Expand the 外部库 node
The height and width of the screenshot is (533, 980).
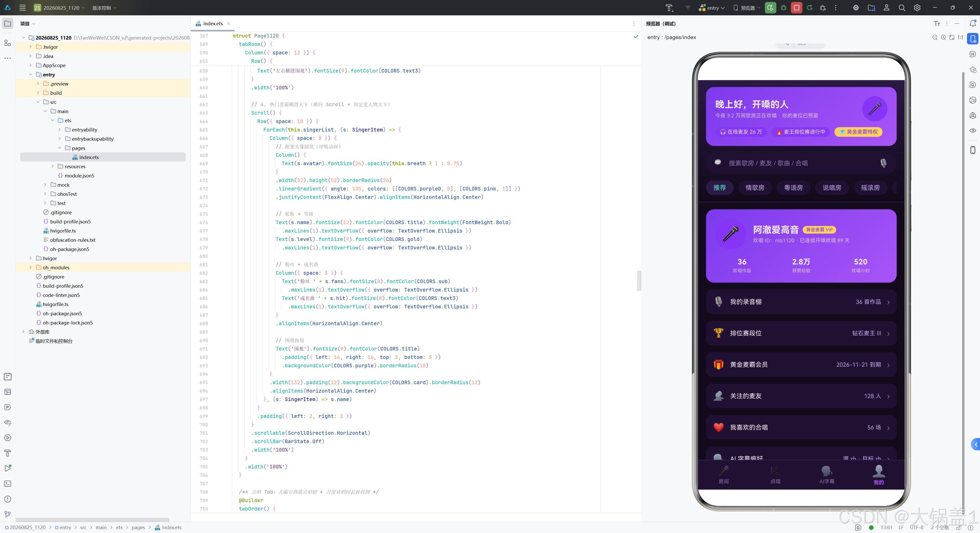(23, 332)
